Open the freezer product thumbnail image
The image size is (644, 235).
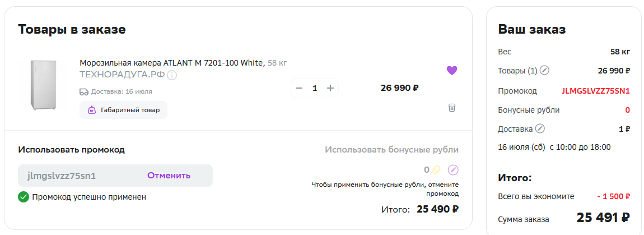pos(43,85)
